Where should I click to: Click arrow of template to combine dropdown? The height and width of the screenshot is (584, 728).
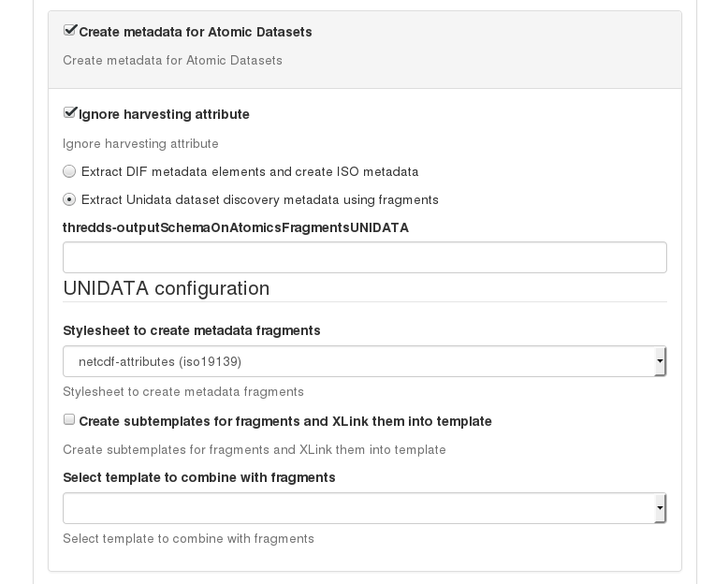click(x=660, y=508)
